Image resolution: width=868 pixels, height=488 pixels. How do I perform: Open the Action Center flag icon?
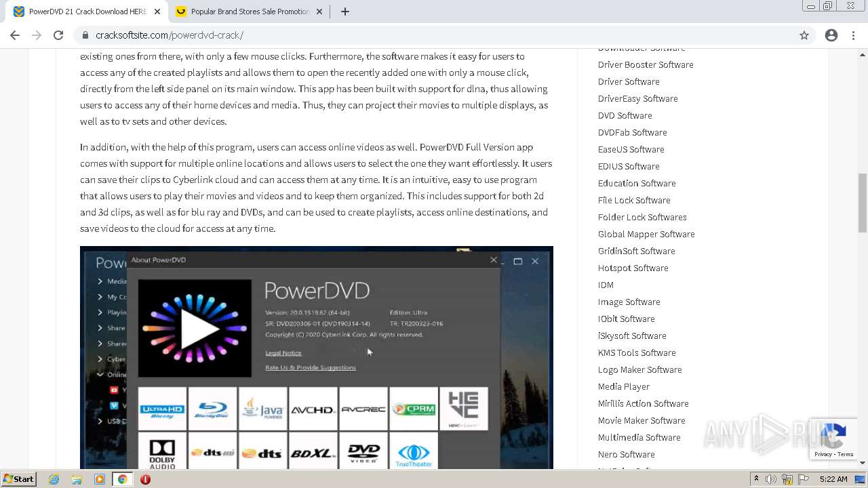click(x=803, y=479)
